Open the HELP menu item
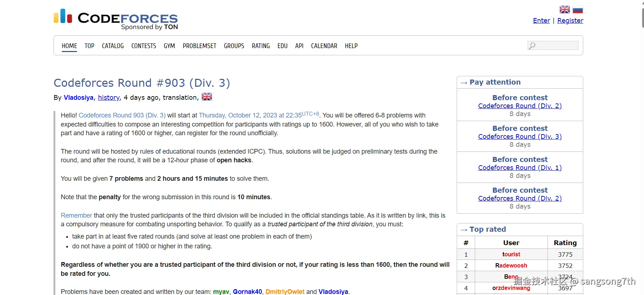Viewport: 644px width, 295px height. coord(351,46)
